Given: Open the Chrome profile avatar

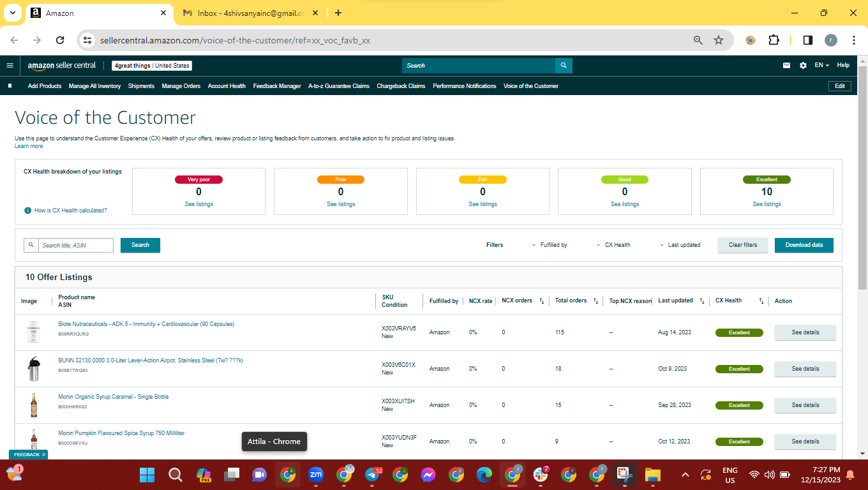Looking at the screenshot, I should (x=830, y=40).
